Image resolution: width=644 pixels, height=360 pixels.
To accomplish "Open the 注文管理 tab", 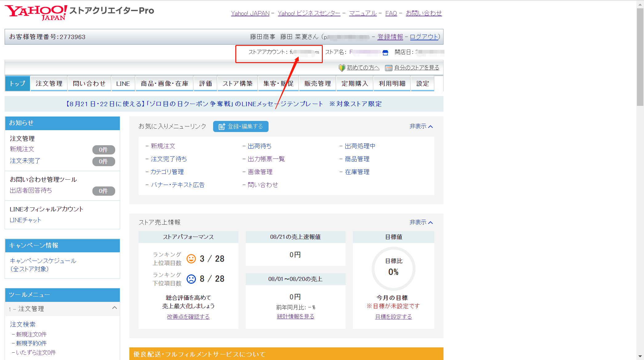I will point(49,84).
